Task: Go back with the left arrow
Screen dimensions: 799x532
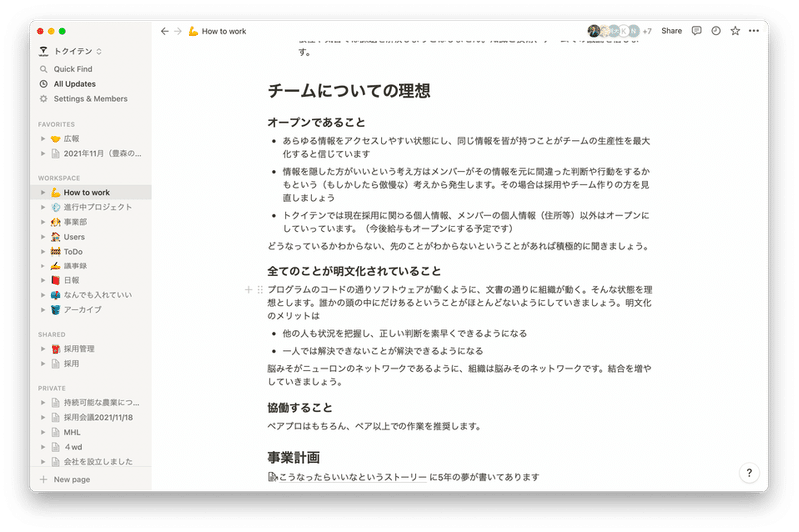Action: [x=164, y=31]
